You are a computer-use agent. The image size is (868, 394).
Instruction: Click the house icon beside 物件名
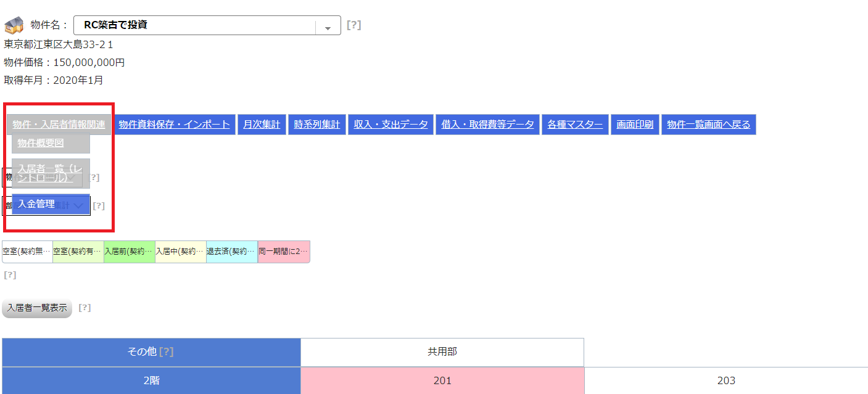pos(14,26)
